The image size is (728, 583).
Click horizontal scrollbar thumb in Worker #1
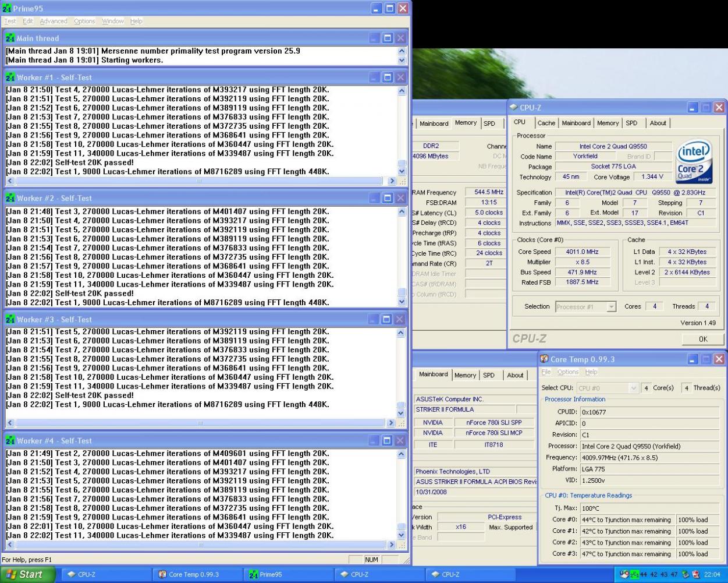[x=199, y=181]
